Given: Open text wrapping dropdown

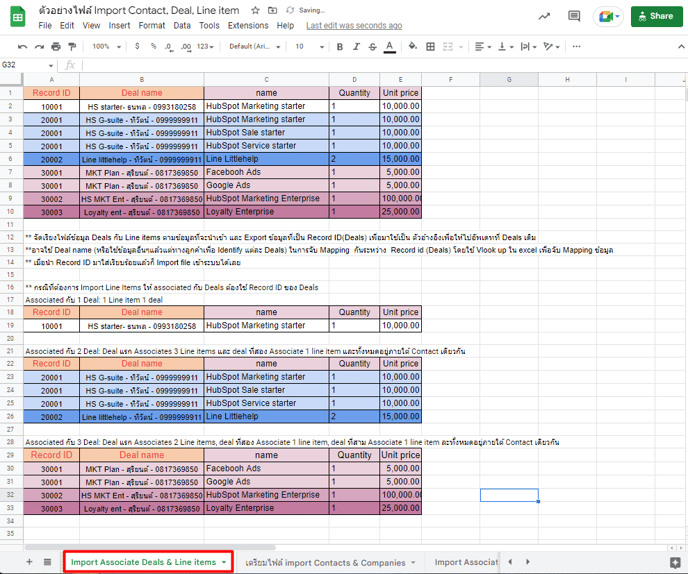Looking at the screenshot, I should pos(528,47).
